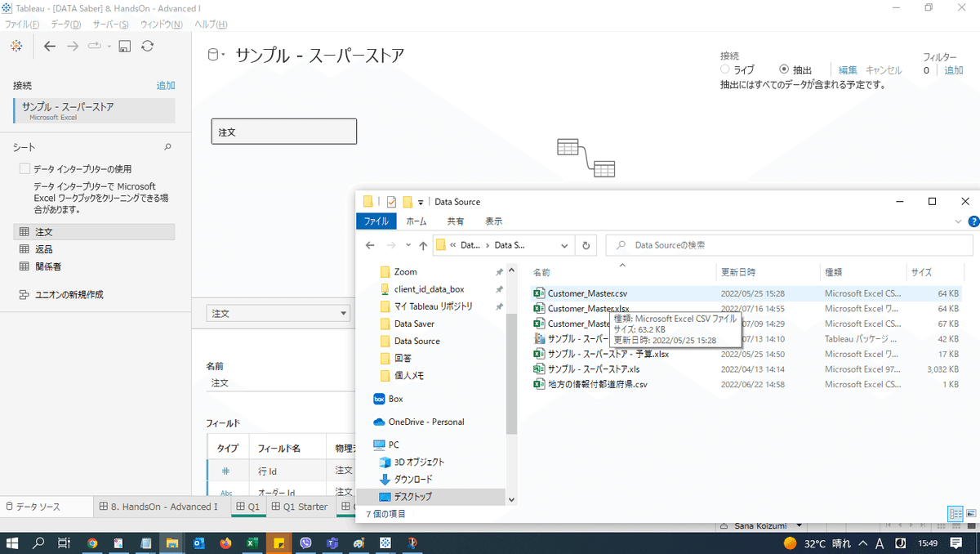Click the taskbar search magnifier icon

pos(38,543)
